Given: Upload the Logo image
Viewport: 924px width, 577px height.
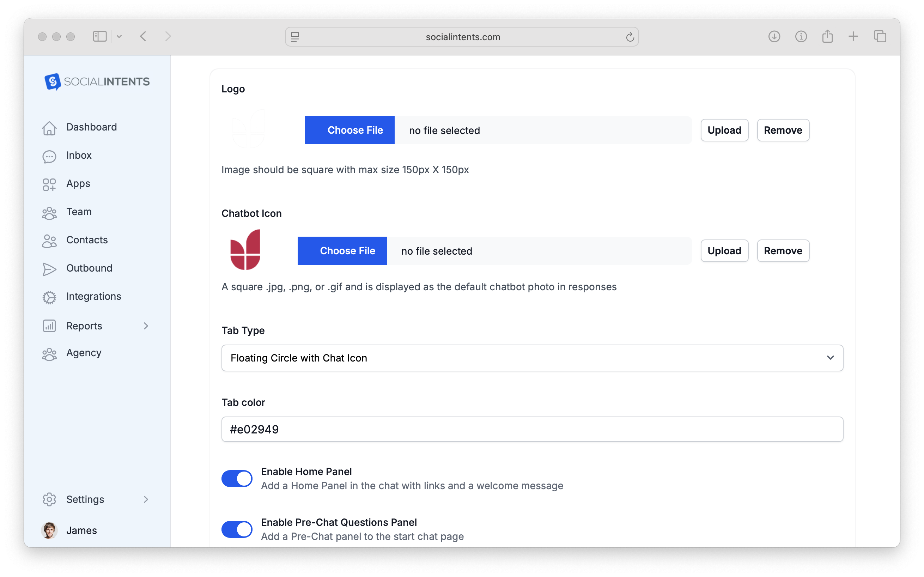Looking at the screenshot, I should [724, 130].
